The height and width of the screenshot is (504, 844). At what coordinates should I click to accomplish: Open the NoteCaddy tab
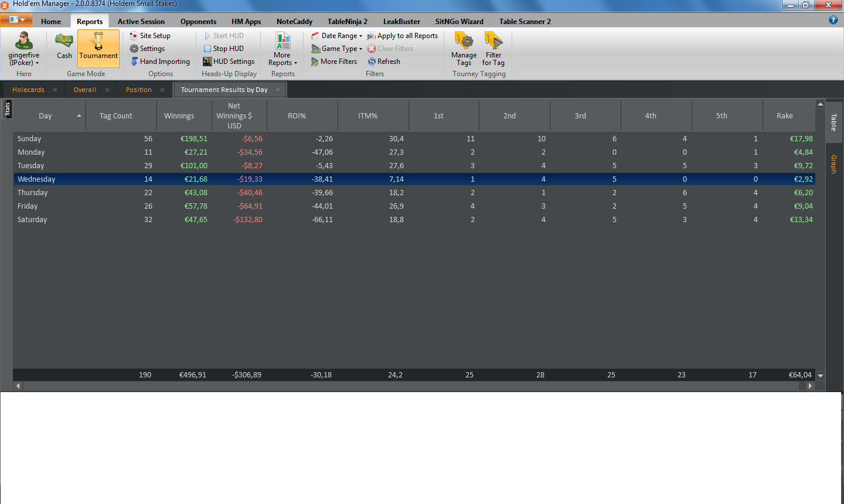pos(294,22)
